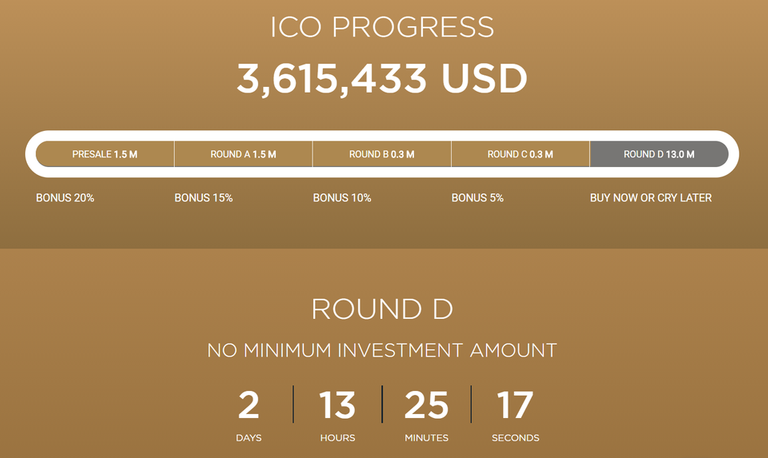Image resolution: width=768 pixels, height=458 pixels.
Task: Select the BONUS 5% label
Action: click(477, 198)
